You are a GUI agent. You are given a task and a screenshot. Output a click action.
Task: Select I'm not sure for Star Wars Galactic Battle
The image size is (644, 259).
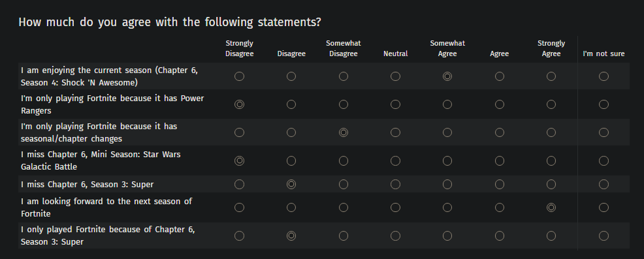[604, 160]
